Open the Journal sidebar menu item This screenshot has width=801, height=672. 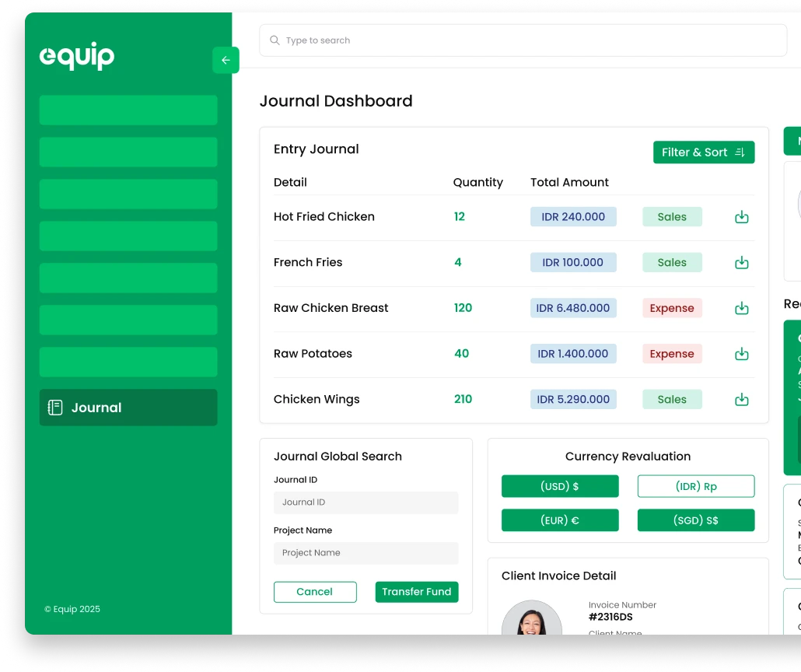tap(128, 408)
